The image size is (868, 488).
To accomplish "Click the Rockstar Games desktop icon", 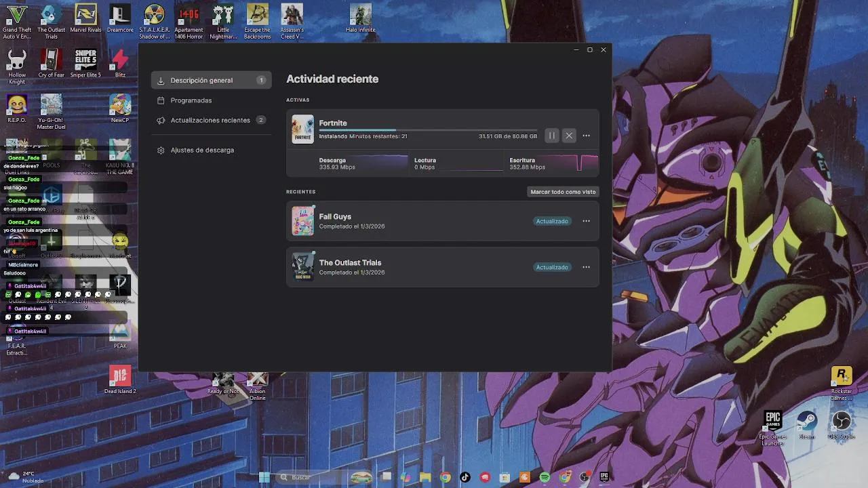I will [x=842, y=384].
